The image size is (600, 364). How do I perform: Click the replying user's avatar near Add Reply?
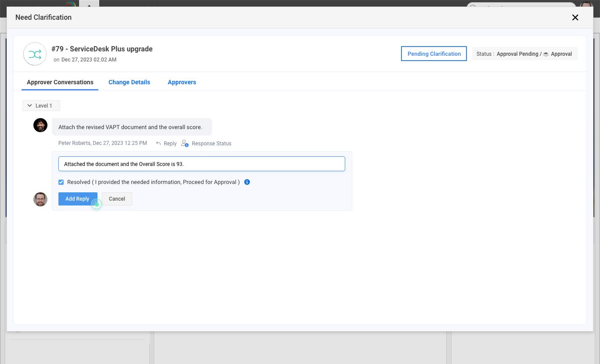pyautogui.click(x=40, y=199)
